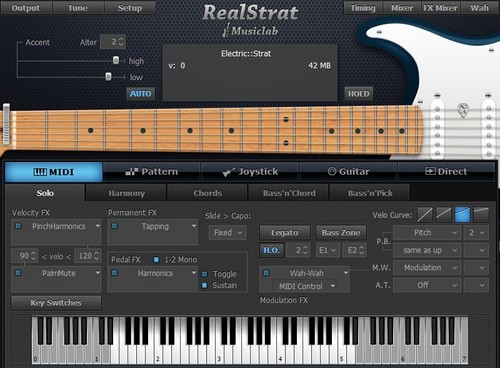500x368 pixels.
Task: Click the guitar pick on the strings
Action: click(x=463, y=110)
